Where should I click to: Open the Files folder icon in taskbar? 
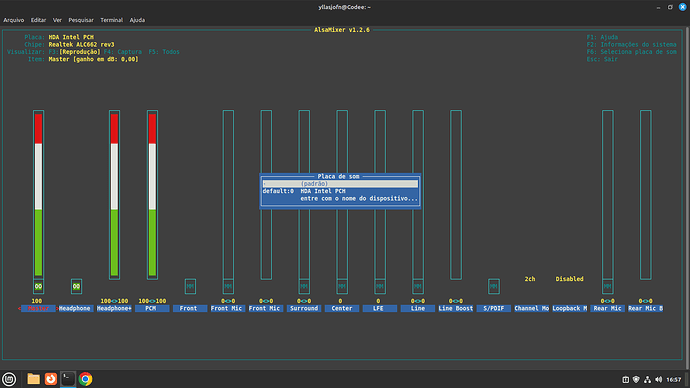tap(33, 379)
